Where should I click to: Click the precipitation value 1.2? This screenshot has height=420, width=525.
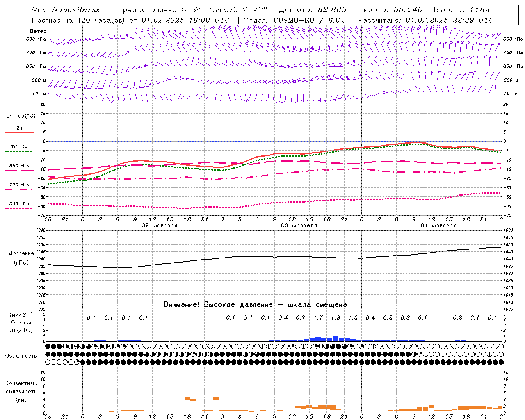(x=353, y=318)
